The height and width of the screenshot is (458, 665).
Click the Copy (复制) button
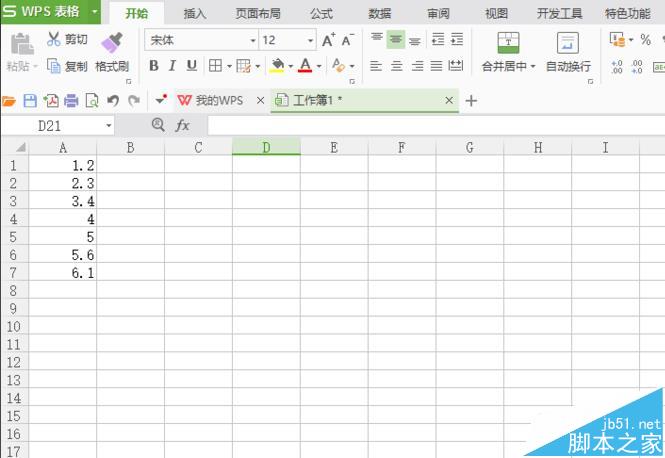(67, 66)
